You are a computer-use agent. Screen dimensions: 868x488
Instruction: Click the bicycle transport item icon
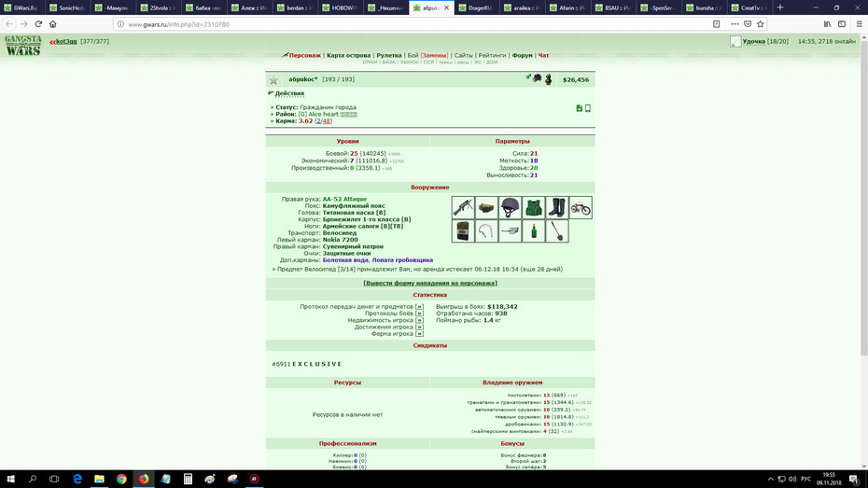click(581, 207)
